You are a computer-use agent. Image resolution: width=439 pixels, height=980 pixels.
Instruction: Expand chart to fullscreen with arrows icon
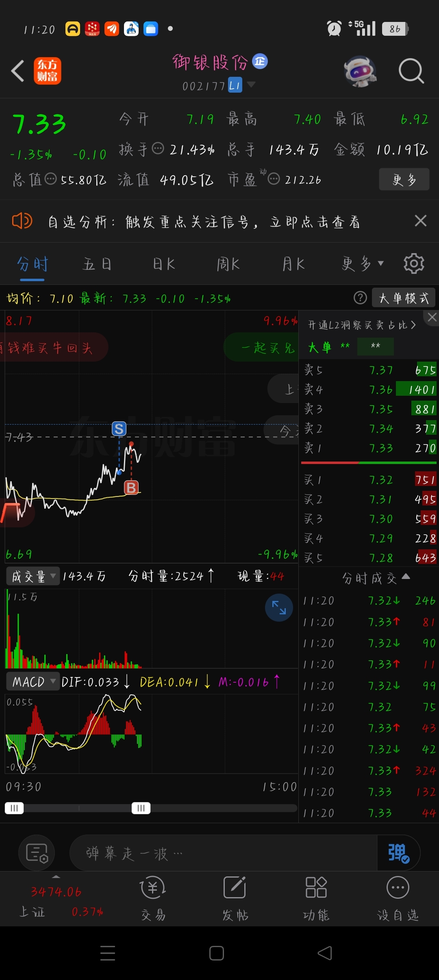point(279,607)
